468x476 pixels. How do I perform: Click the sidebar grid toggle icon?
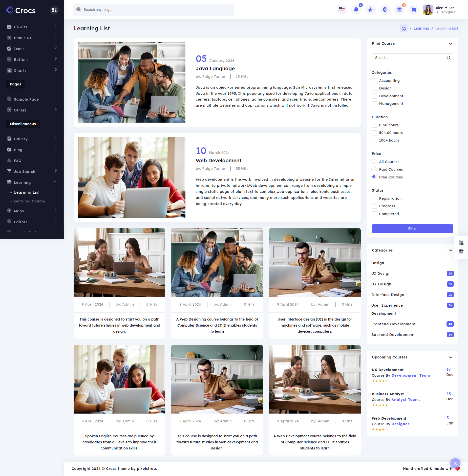click(x=54, y=10)
